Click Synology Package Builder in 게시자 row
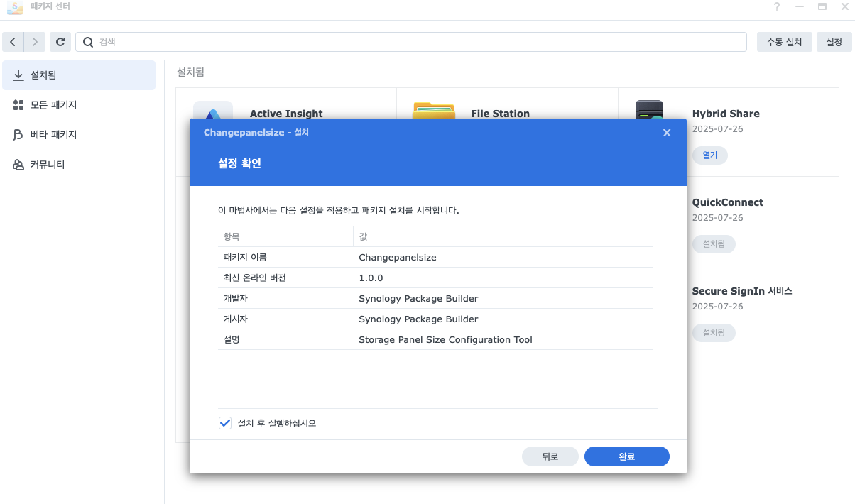This screenshot has width=855, height=504. 418,319
